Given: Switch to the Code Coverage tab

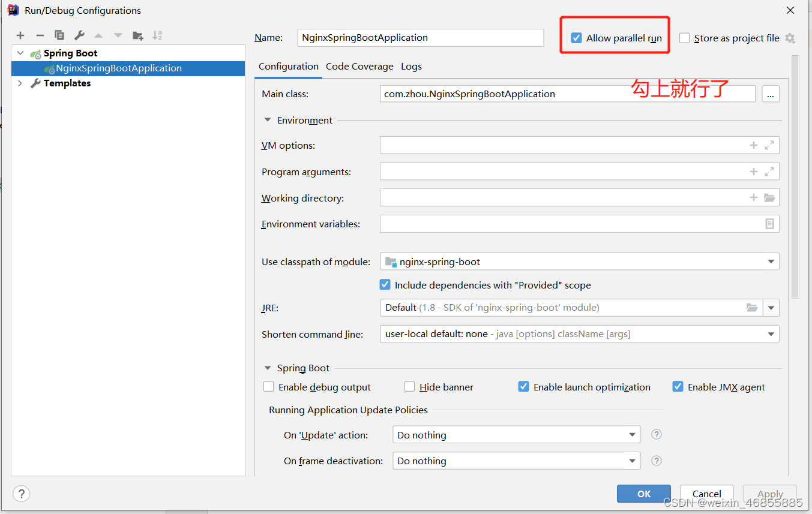Looking at the screenshot, I should click(359, 67).
